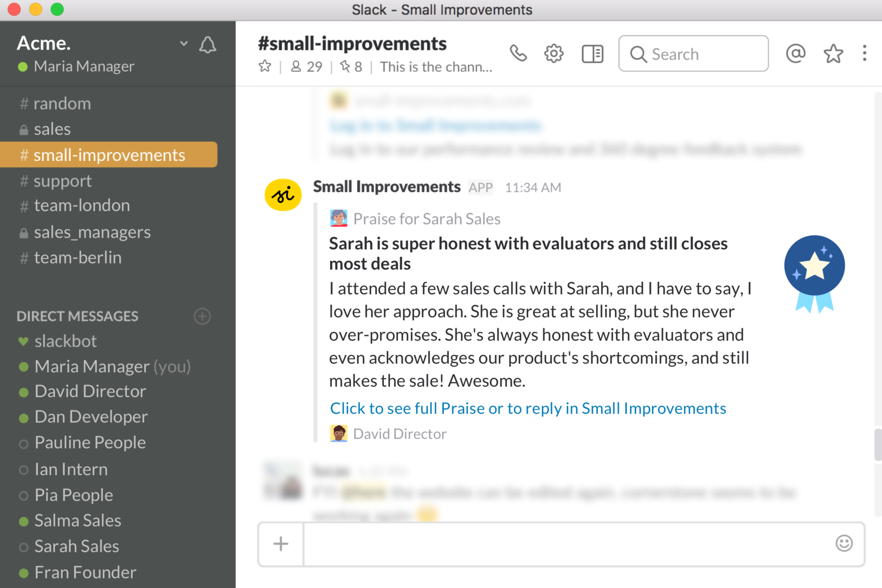Star the #small-improvements channel

click(x=265, y=66)
